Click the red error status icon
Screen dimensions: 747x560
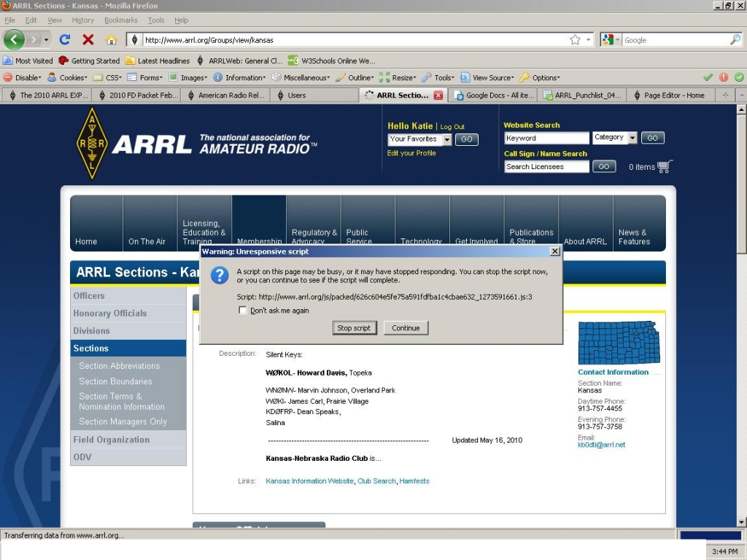pos(724,77)
